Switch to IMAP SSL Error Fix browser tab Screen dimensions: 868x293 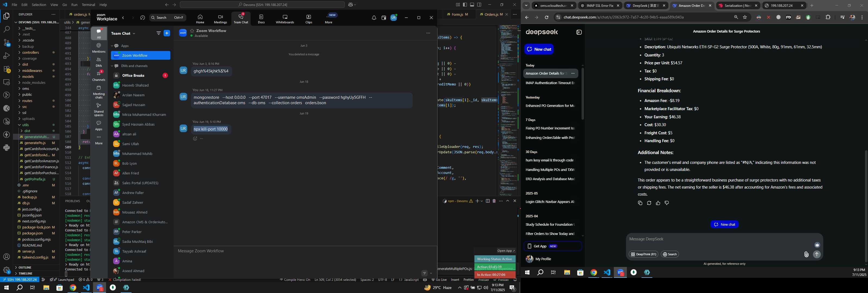pyautogui.click(x=600, y=6)
